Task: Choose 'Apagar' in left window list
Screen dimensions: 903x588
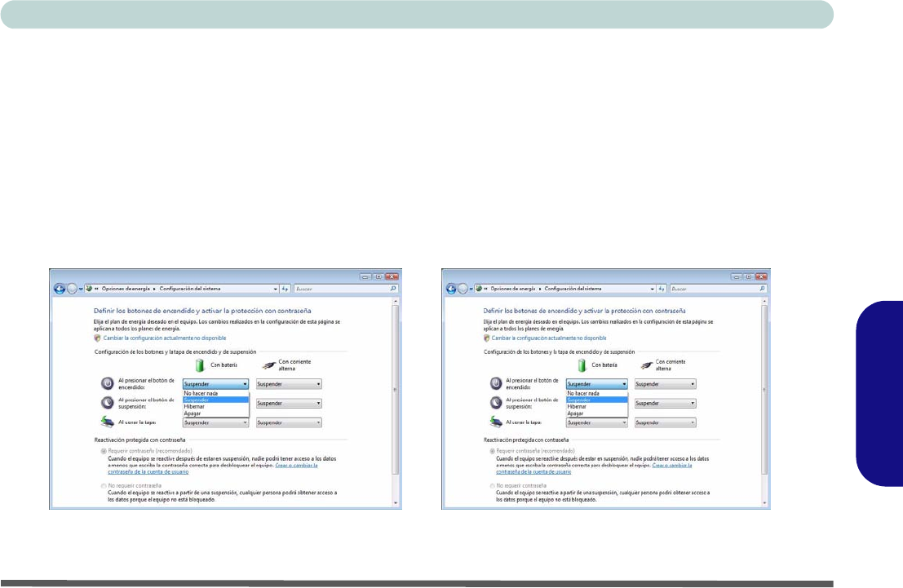Action: (x=215, y=413)
